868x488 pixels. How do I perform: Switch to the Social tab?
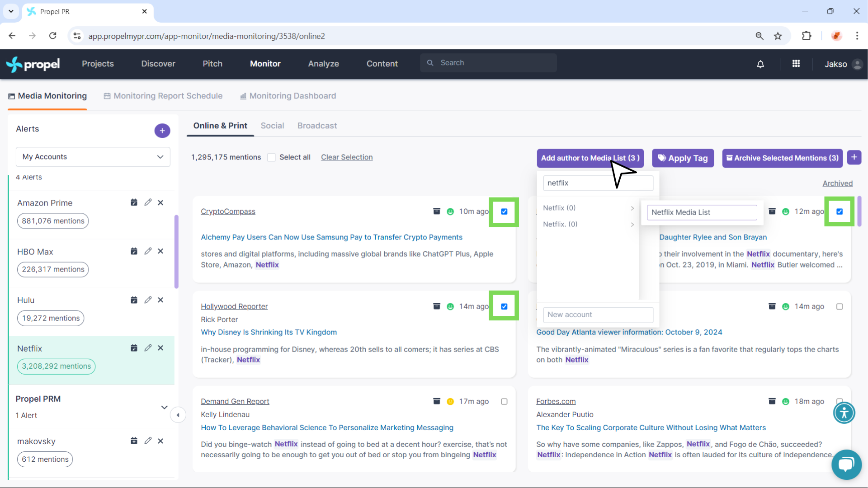point(272,126)
